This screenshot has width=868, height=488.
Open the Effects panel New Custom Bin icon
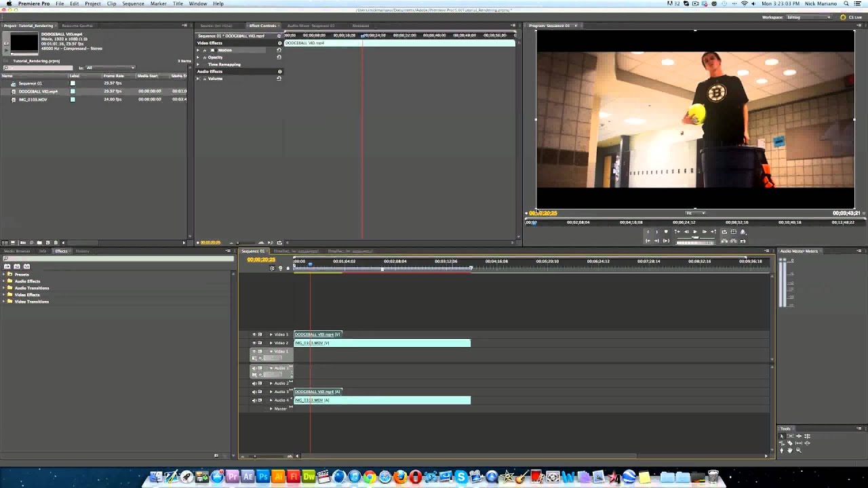pos(216,455)
